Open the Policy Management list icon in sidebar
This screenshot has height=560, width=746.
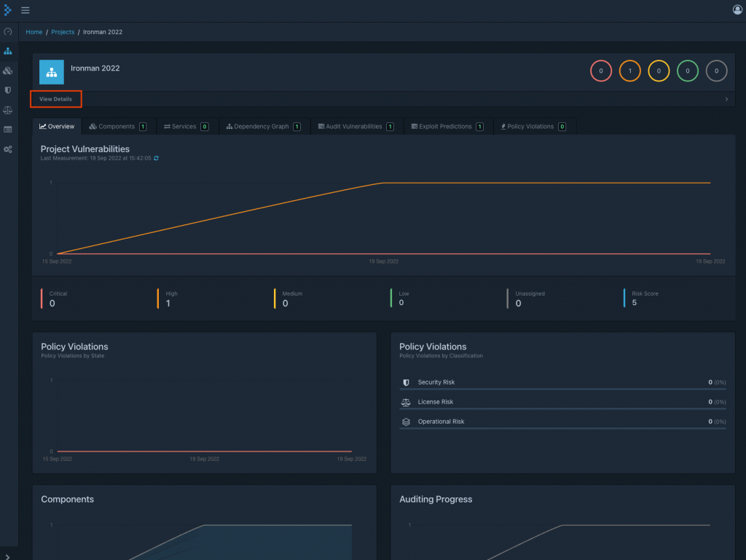pos(7,130)
